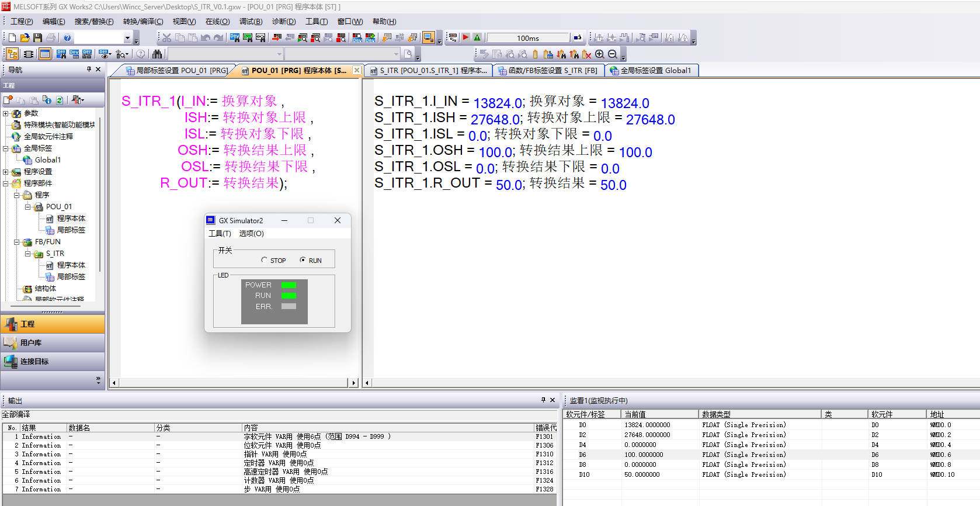The image size is (980, 506).
Task: Open an existing project via folder icon
Action: (25, 38)
